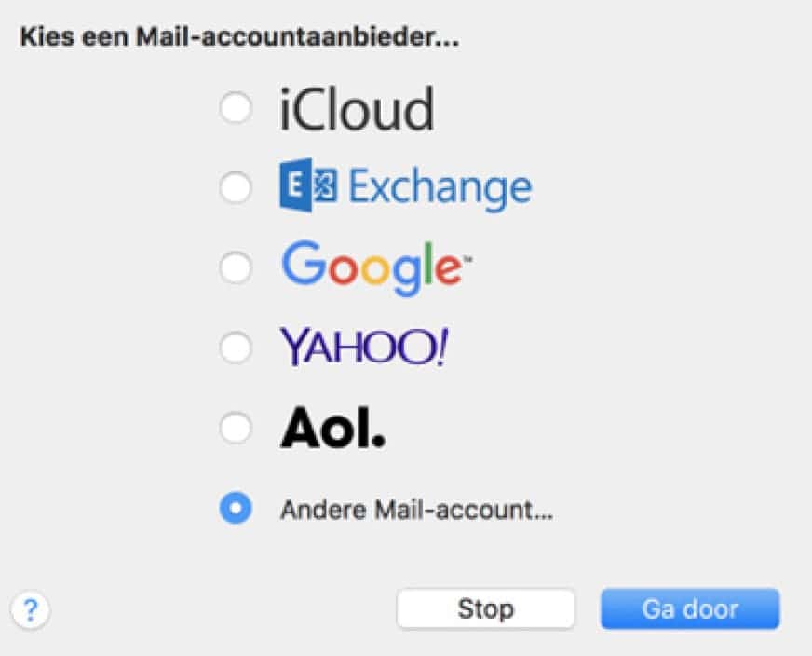Select the Aol radio button
Viewport: 812px width, 656px height.
point(236,428)
